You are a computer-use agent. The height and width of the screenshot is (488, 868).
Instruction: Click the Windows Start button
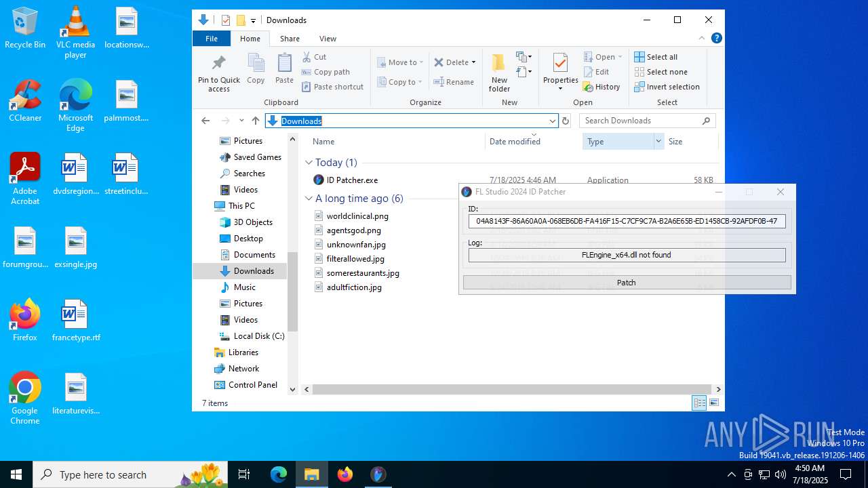(x=16, y=474)
